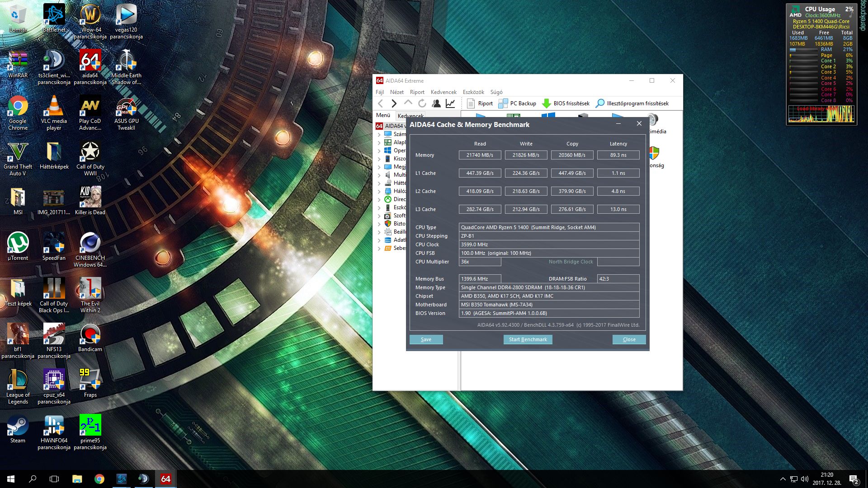Open the Kedvencek menu in AIDA64
The image size is (868, 488).
(x=443, y=92)
